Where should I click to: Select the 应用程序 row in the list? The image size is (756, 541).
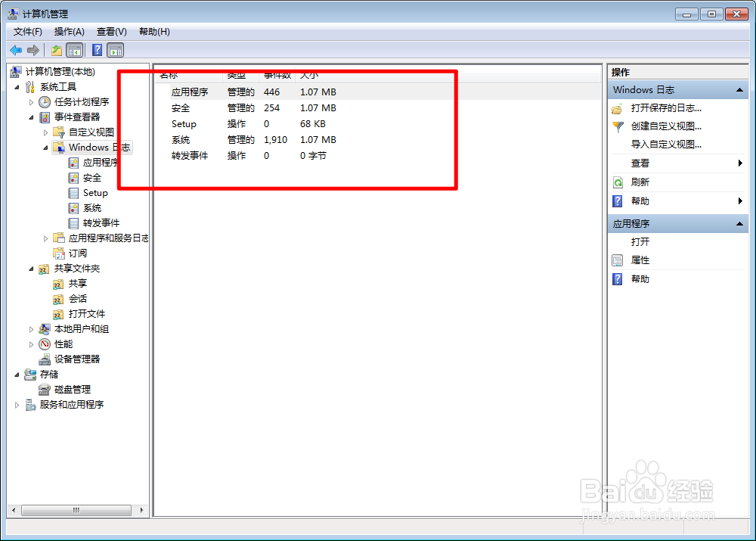(x=379, y=92)
